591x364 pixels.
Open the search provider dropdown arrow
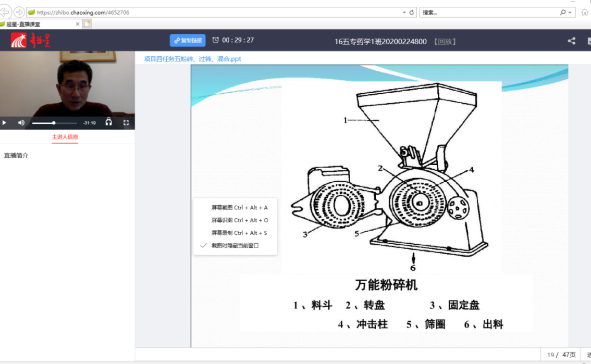coord(570,12)
